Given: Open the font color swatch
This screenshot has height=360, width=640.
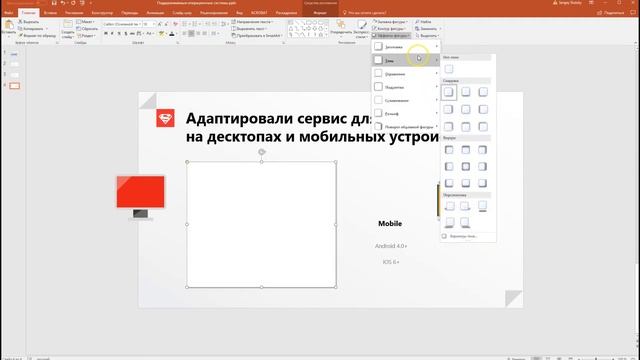Looking at the screenshot, I should (x=172, y=33).
